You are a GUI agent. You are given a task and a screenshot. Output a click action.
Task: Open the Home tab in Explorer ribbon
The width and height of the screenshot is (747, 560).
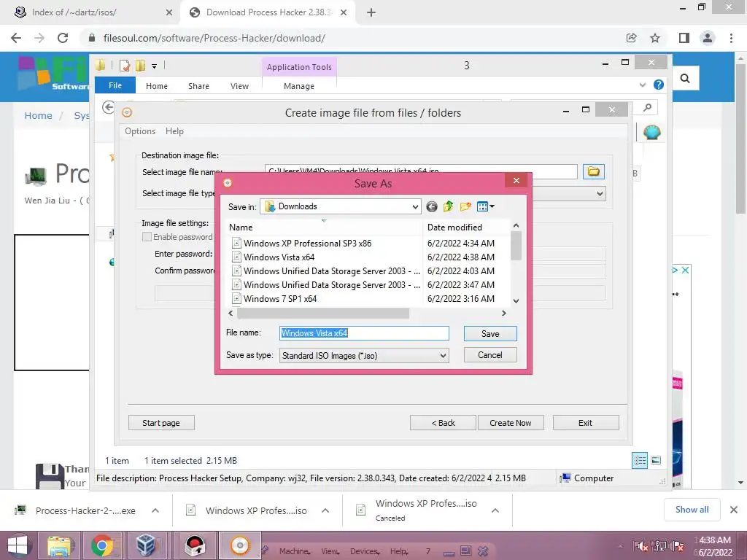(157, 86)
